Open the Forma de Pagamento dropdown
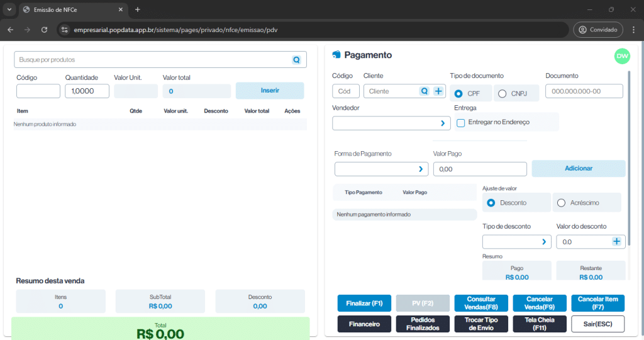 click(x=421, y=169)
